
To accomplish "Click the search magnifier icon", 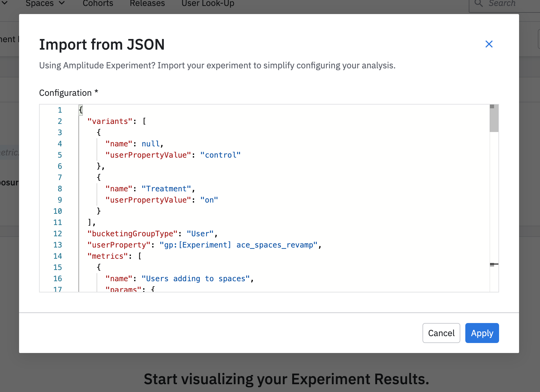I will (x=478, y=3).
